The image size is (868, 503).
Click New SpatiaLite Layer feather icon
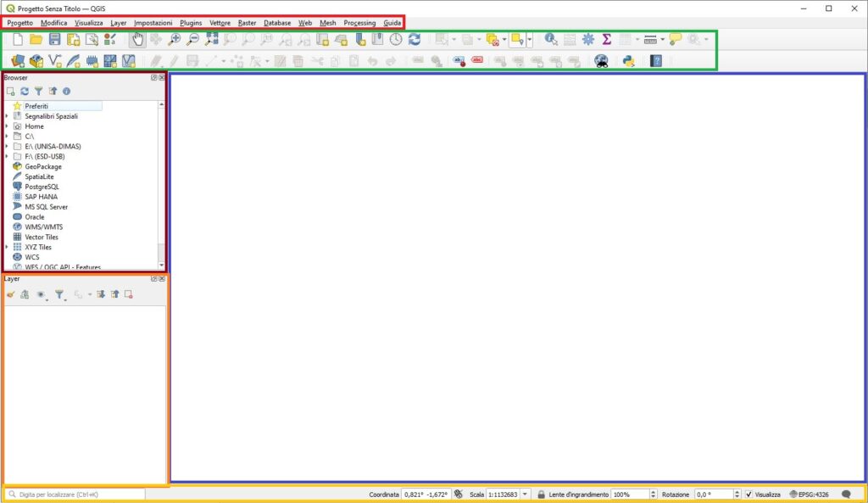73,61
